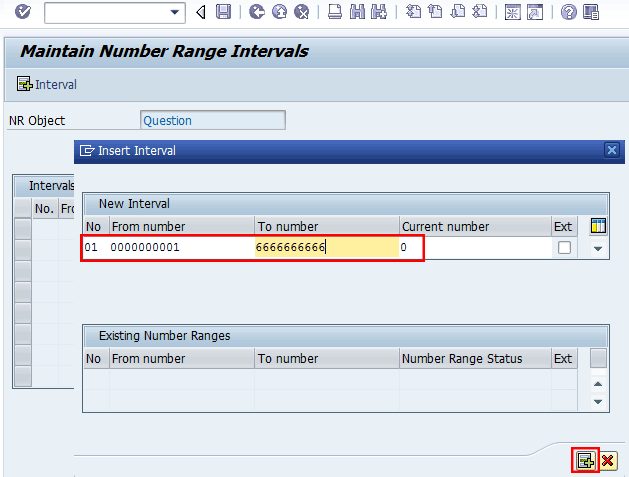The height and width of the screenshot is (477, 629).
Task: Click scroll down arrow in Existing Number Ranges
Action: tap(598, 402)
